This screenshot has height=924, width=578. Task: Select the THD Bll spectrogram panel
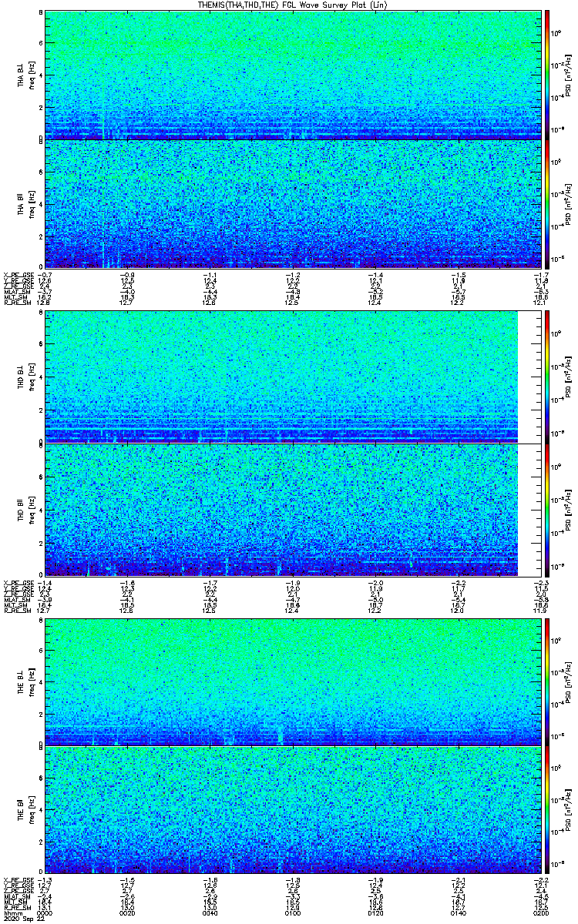pos(281,510)
